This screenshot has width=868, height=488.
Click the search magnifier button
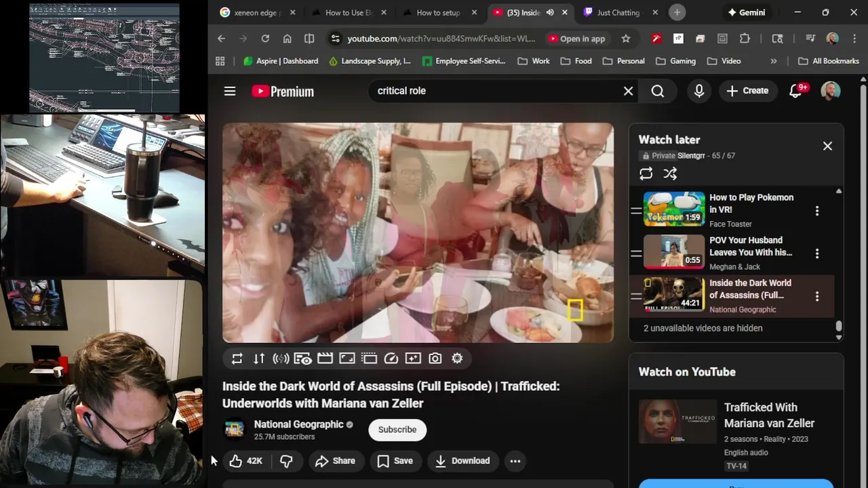[x=658, y=91]
